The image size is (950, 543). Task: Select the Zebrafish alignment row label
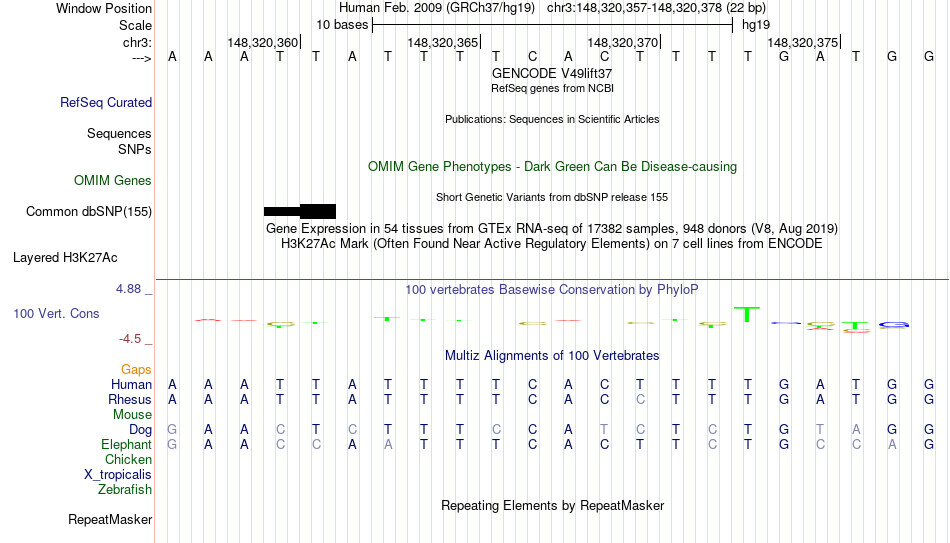[x=125, y=490]
